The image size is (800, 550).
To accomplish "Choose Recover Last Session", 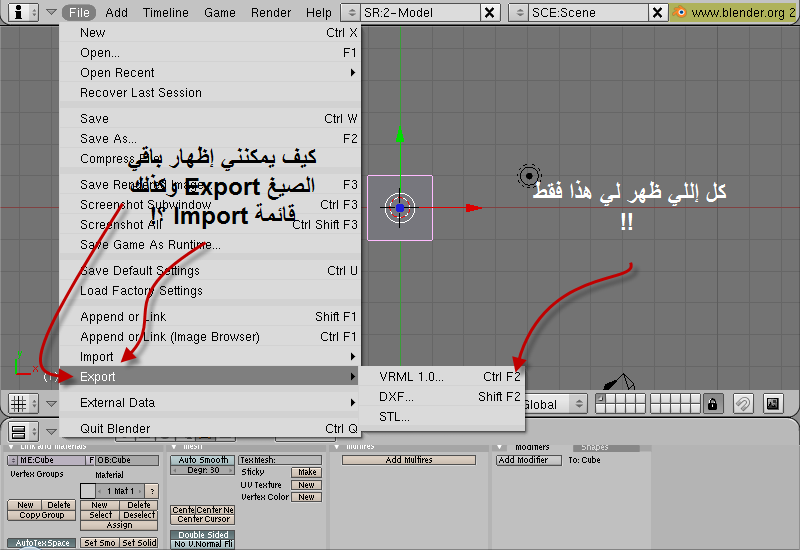I will [210, 92].
